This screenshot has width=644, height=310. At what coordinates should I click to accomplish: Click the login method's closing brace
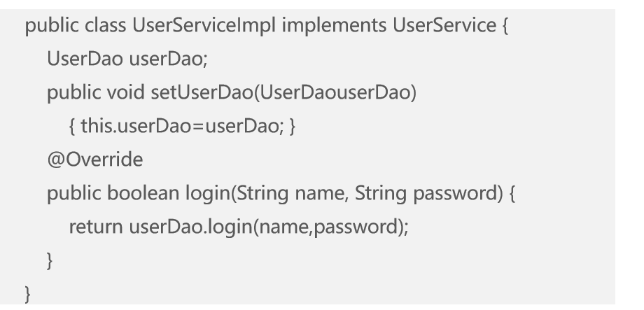coord(50,261)
